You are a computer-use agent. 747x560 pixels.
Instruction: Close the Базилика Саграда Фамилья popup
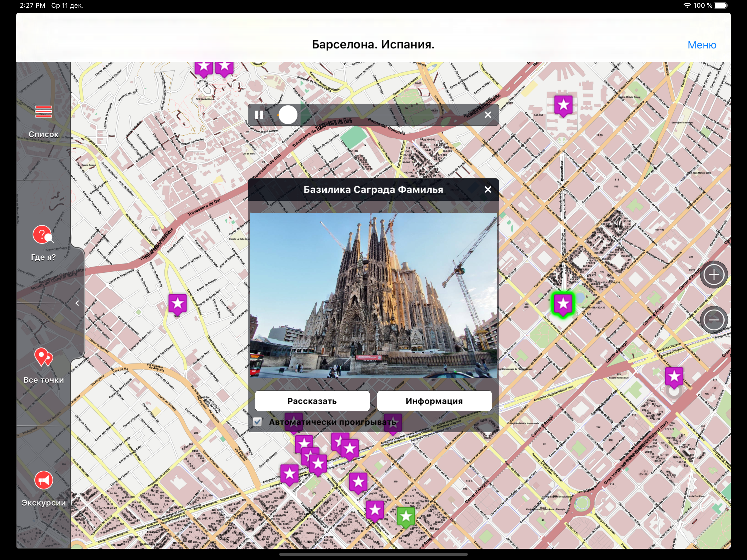(x=488, y=189)
